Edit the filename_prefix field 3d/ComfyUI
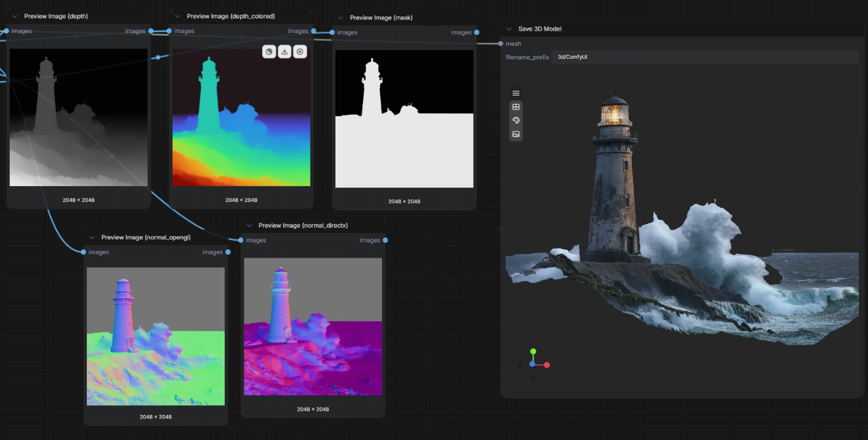Image resolution: width=868 pixels, height=440 pixels. pyautogui.click(x=705, y=57)
